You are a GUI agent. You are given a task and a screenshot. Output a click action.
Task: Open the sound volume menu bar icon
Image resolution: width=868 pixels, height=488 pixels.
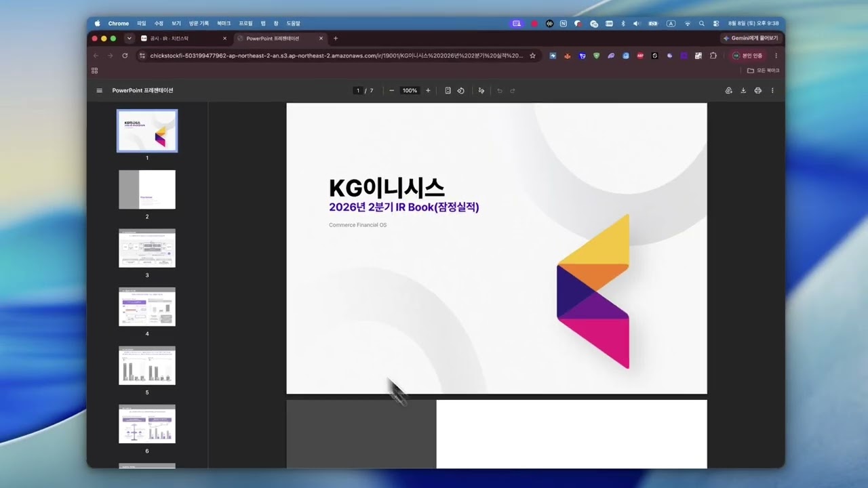pyautogui.click(x=636, y=23)
